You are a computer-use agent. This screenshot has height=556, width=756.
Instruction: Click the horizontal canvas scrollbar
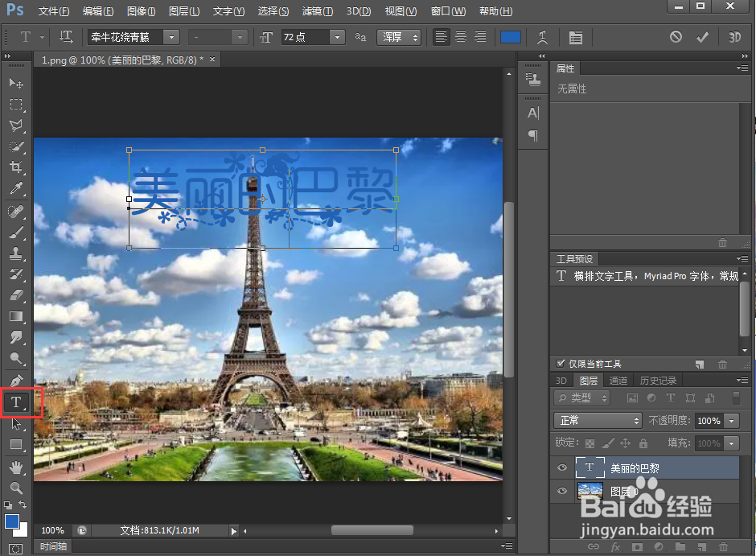click(x=372, y=530)
